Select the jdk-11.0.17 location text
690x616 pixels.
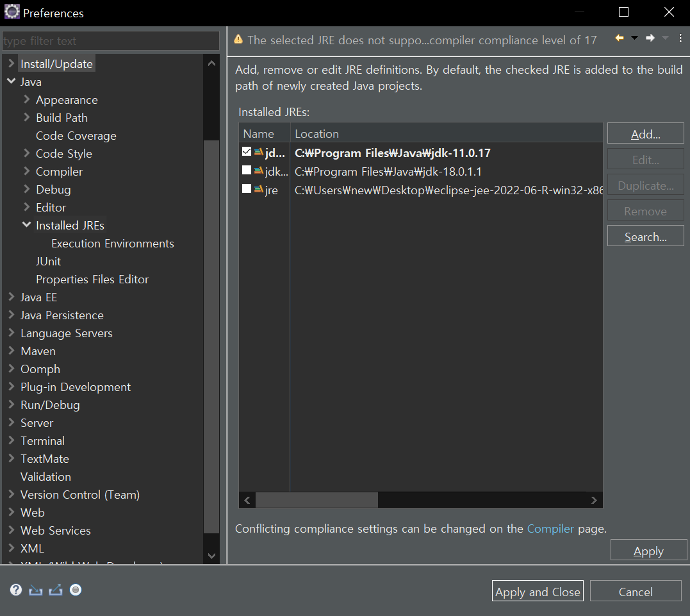point(393,153)
